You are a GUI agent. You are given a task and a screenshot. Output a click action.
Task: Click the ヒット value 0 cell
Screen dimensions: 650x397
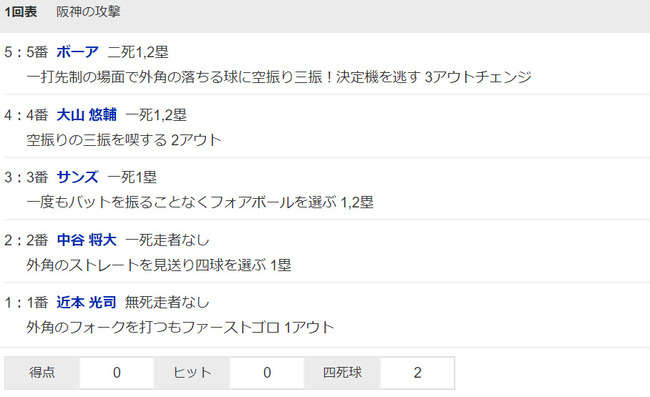pos(267,373)
